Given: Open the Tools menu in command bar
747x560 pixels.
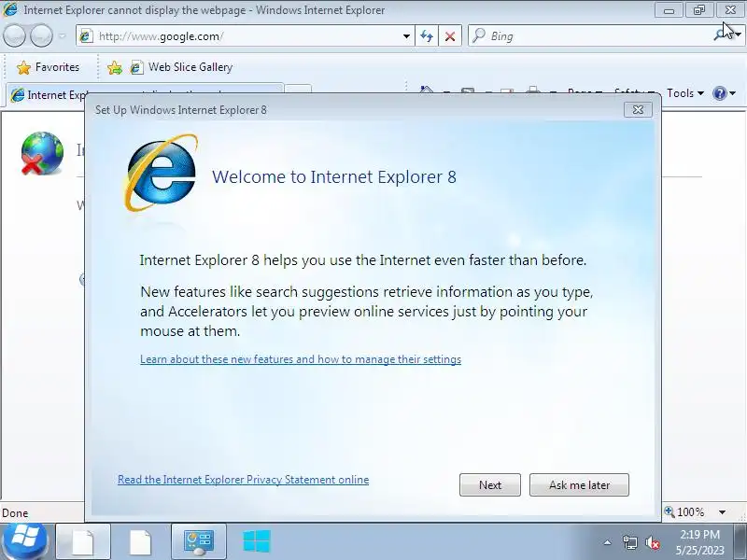Looking at the screenshot, I should click(685, 93).
